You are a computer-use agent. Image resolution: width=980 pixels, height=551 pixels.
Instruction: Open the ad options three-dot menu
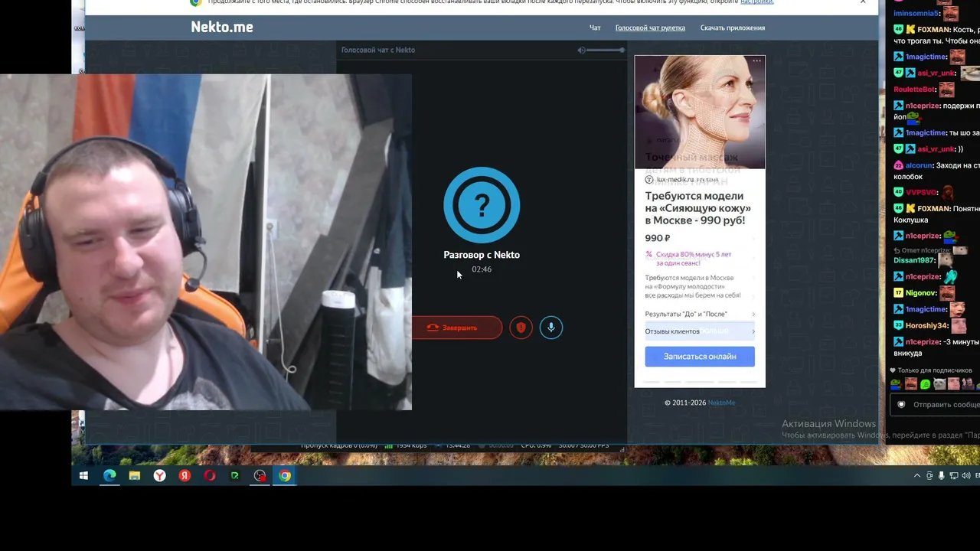tap(757, 60)
